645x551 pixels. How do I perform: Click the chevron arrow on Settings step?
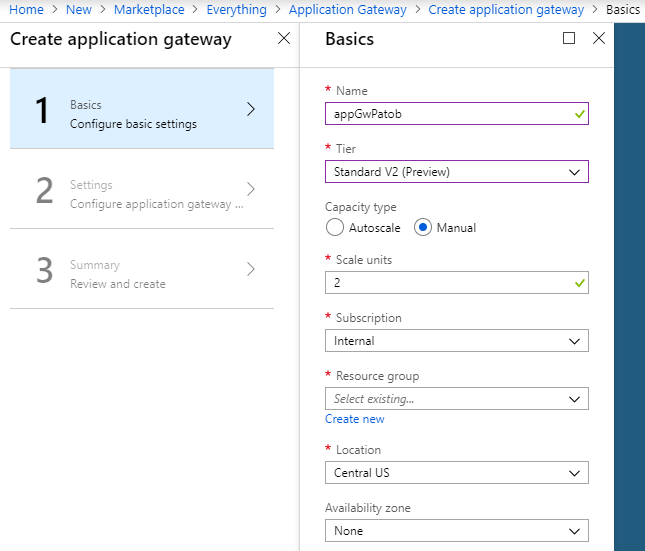(x=251, y=189)
